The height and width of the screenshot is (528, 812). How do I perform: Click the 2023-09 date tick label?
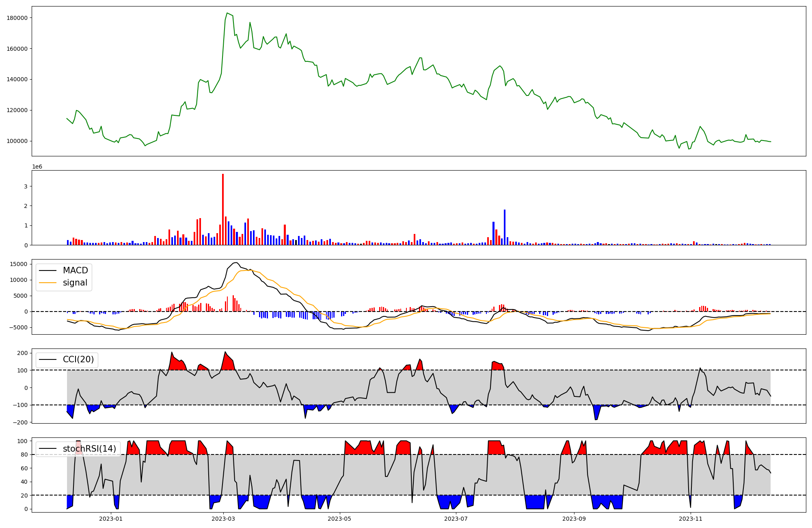574,519
